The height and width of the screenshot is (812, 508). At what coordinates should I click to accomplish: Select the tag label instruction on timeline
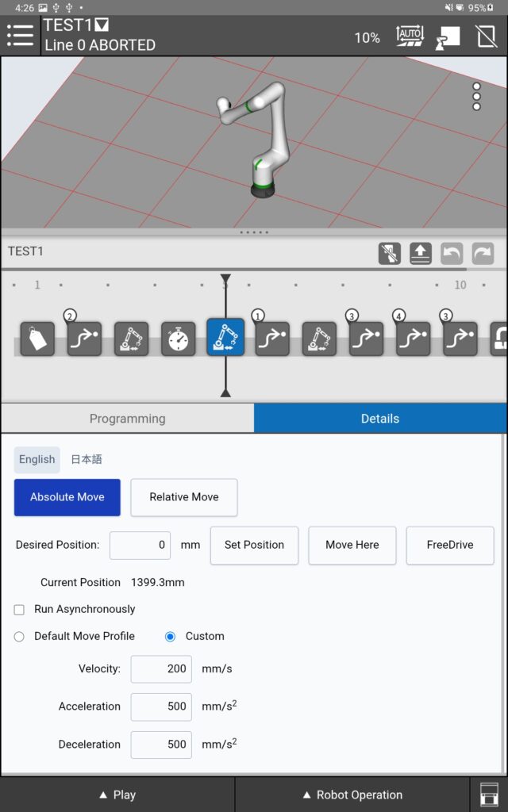pyautogui.click(x=37, y=339)
